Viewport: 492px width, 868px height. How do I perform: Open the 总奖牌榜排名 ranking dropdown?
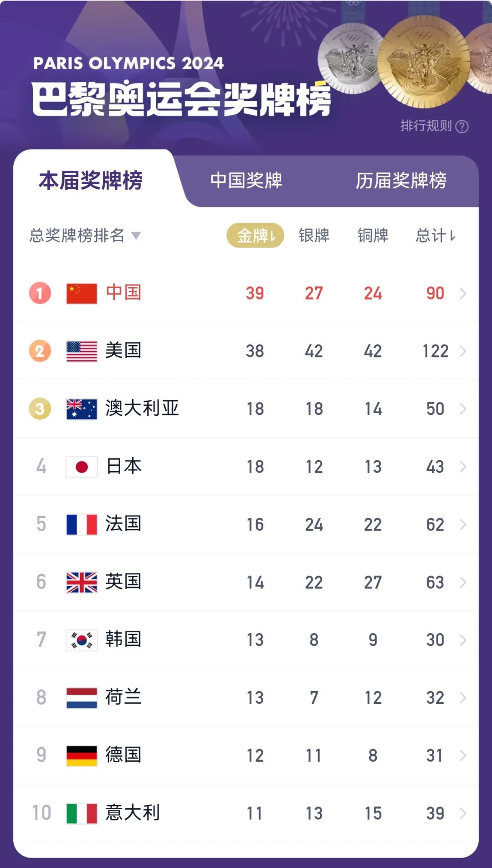click(x=85, y=235)
